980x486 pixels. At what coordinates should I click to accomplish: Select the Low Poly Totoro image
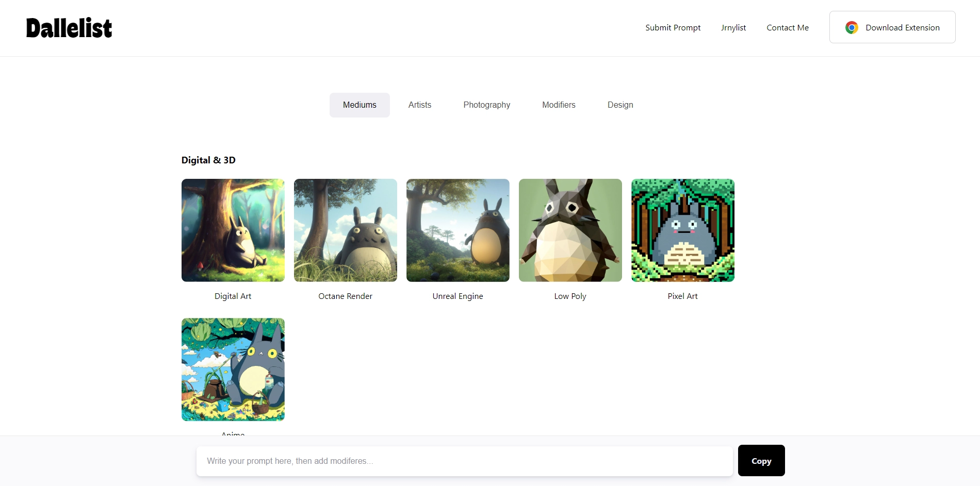570,230
